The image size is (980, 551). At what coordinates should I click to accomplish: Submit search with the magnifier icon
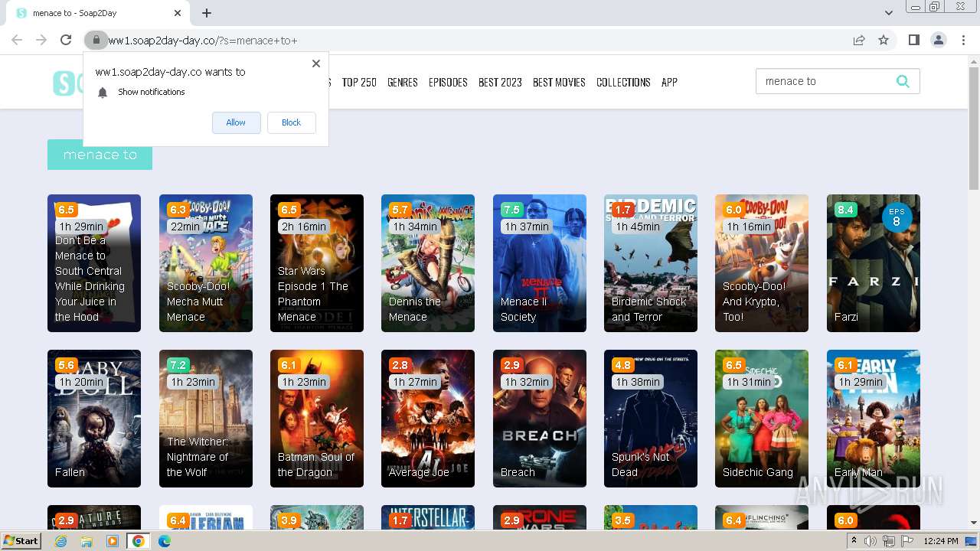903,81
